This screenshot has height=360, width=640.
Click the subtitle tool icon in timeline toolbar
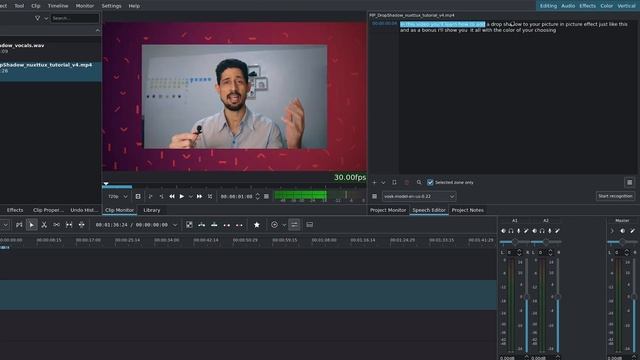pos(310,225)
